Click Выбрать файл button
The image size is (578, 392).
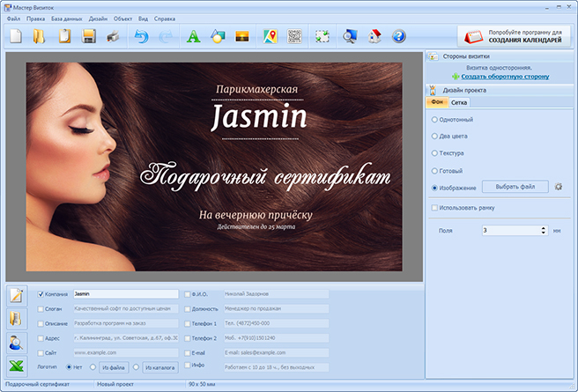(x=515, y=187)
